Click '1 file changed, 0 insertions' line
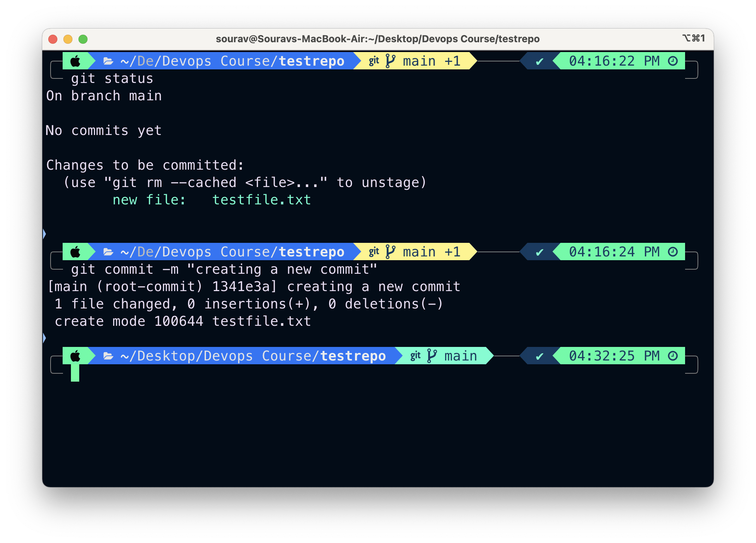The width and height of the screenshot is (756, 543). tap(249, 304)
